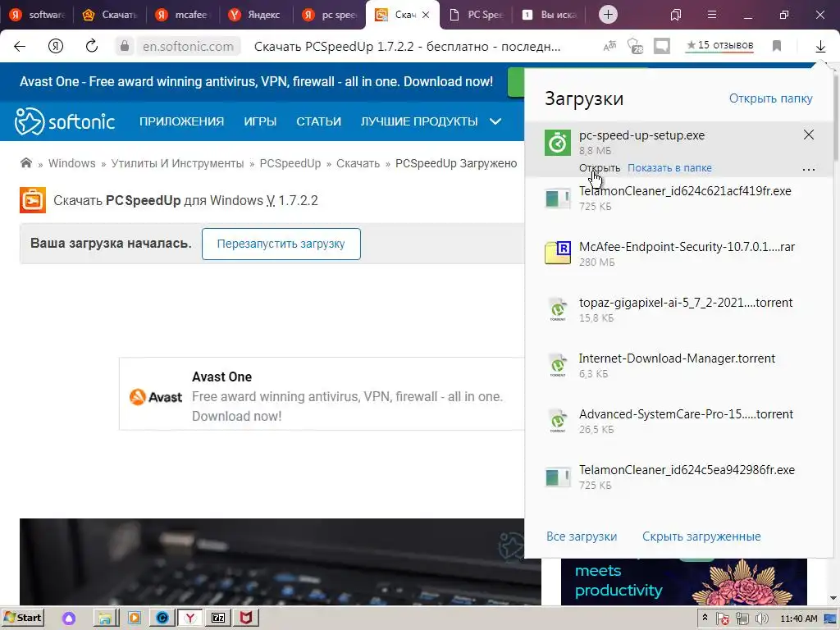Click Утилиты И Инструменты breadcrumb
Image resolution: width=840 pixels, height=630 pixels.
(177, 163)
